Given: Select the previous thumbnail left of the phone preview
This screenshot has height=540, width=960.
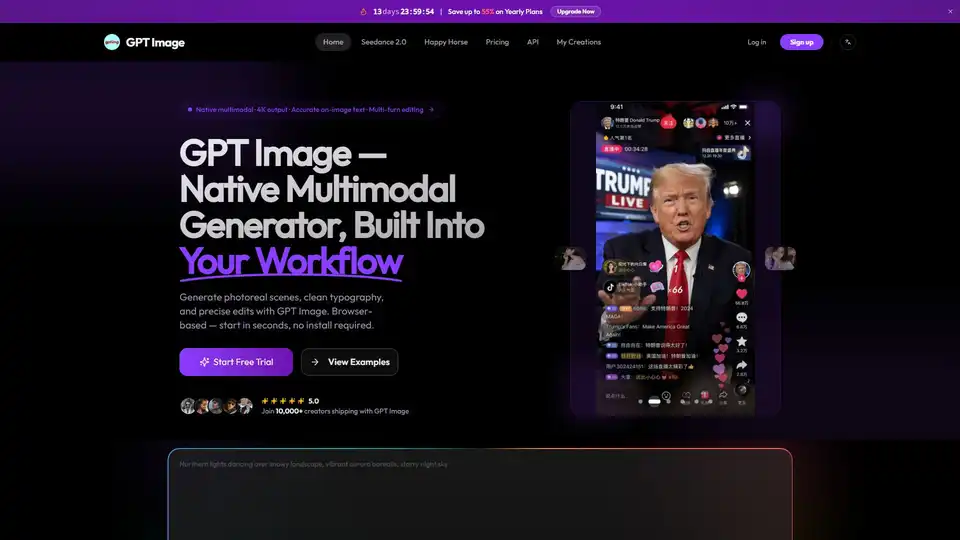Looking at the screenshot, I should click(x=574, y=258).
